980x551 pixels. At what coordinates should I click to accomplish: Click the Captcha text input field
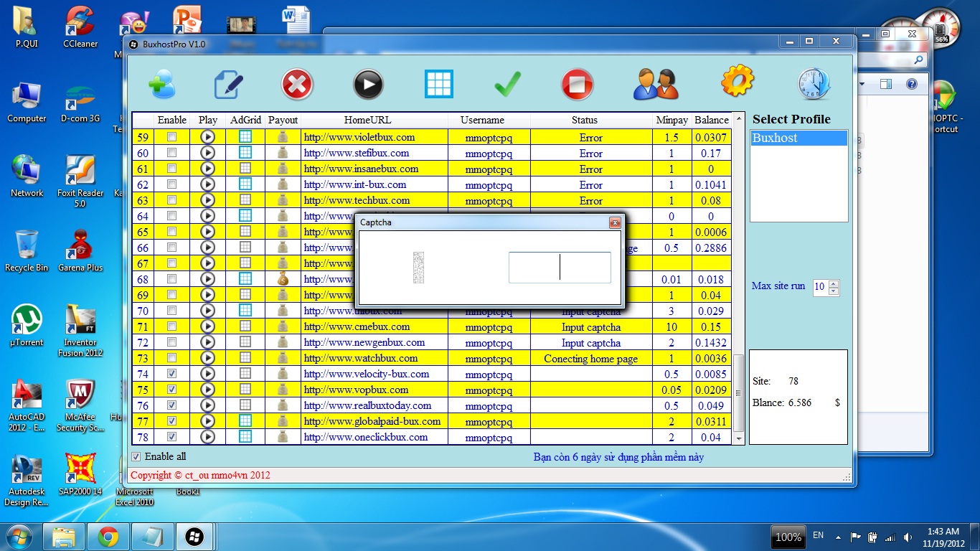coord(560,268)
